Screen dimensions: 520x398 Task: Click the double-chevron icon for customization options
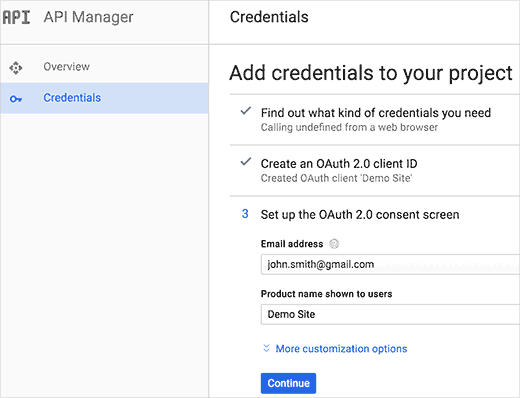266,348
